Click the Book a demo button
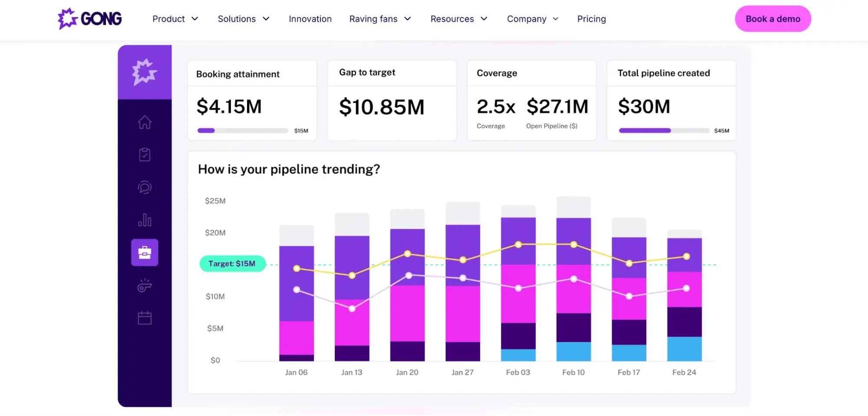 click(x=773, y=19)
